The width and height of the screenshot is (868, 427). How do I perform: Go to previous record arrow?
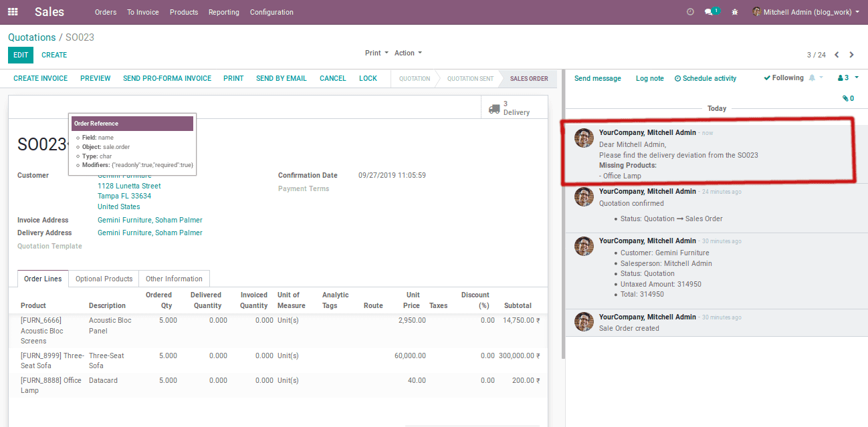(x=837, y=55)
